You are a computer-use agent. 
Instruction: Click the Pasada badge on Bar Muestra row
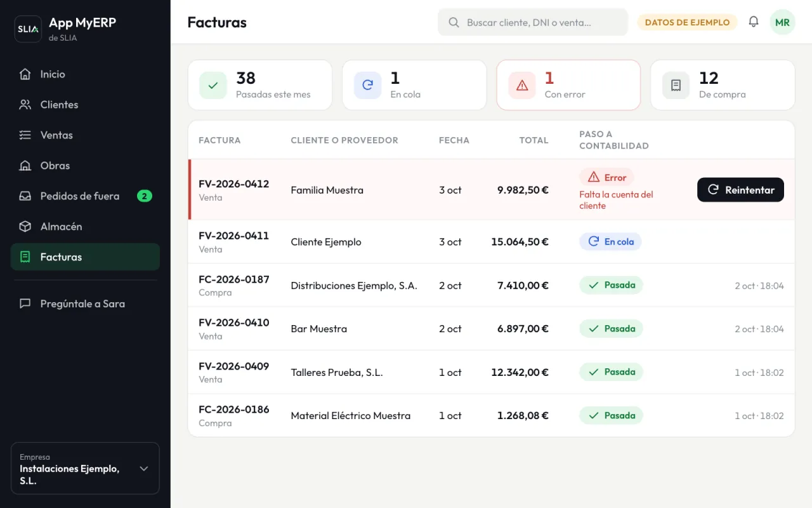pyautogui.click(x=611, y=328)
